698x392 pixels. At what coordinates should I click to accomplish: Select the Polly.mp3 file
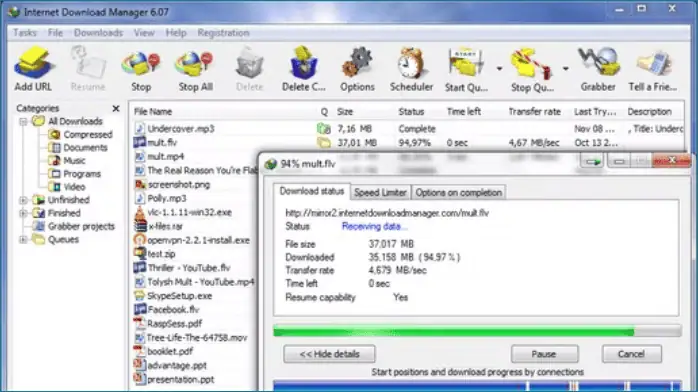[x=160, y=198]
